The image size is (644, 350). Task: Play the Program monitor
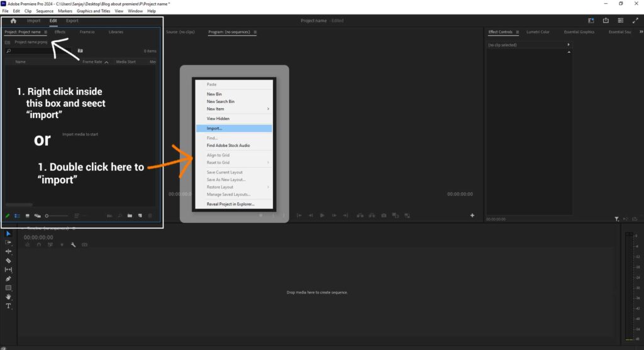pos(322,216)
